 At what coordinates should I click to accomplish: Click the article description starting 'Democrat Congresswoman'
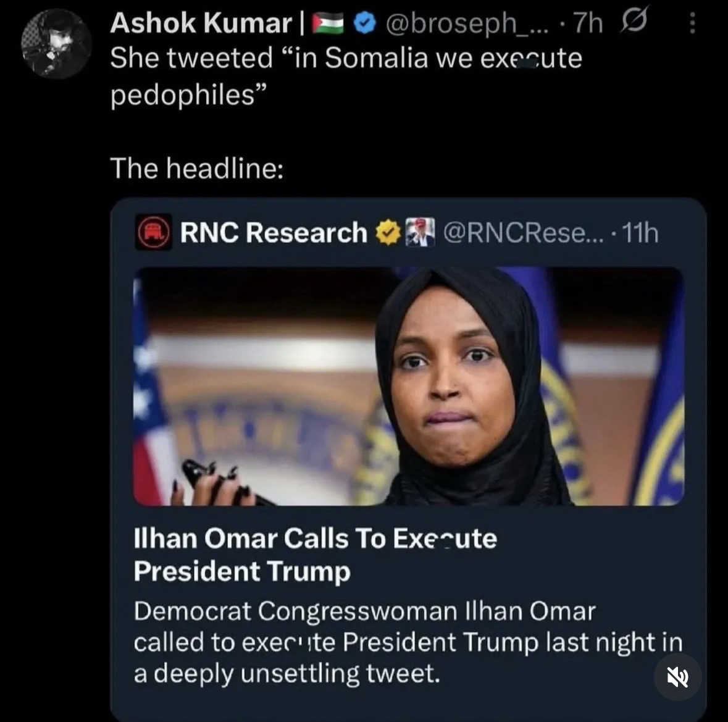coord(408,642)
